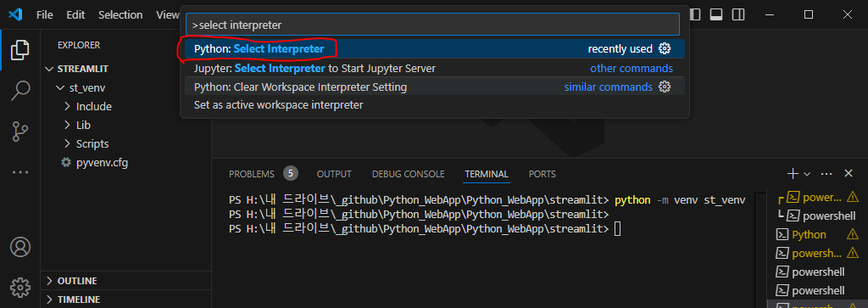This screenshot has height=308, width=868.
Task: Expand the OUTLINE section
Action: [126, 281]
